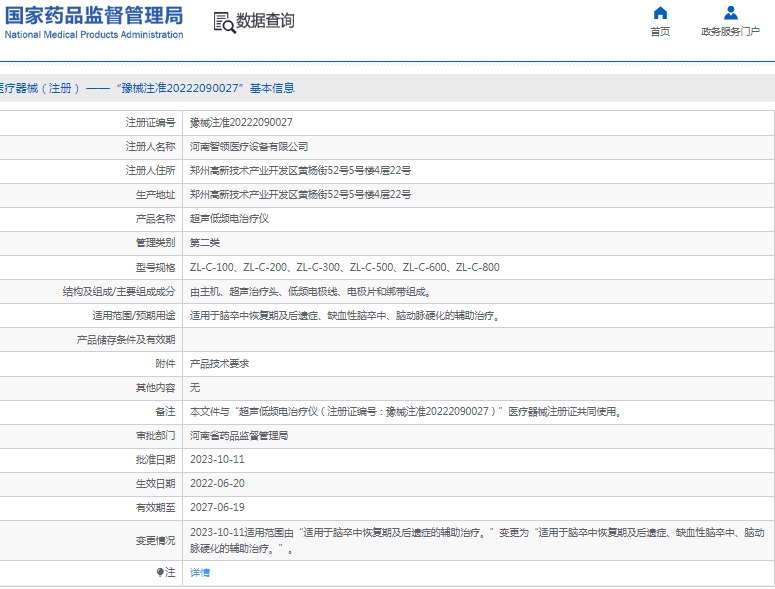775x589 pixels.
Task: Click the 生效日期 field label
Action: pyautogui.click(x=155, y=484)
